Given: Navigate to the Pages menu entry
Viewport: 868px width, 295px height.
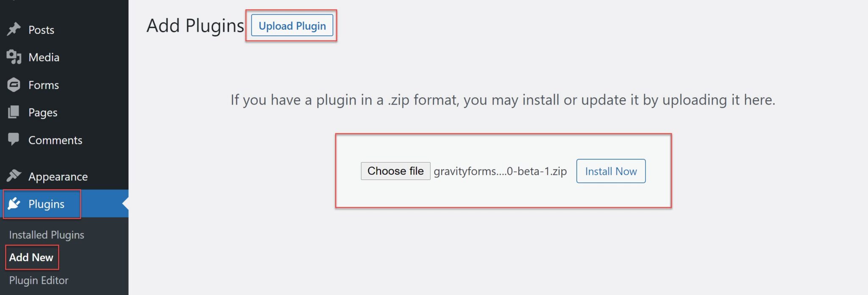Looking at the screenshot, I should pyautogui.click(x=42, y=112).
